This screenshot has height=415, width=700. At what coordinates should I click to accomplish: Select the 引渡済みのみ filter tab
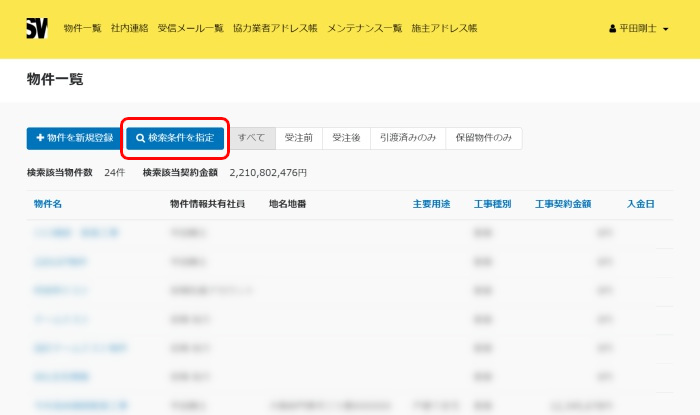408,138
